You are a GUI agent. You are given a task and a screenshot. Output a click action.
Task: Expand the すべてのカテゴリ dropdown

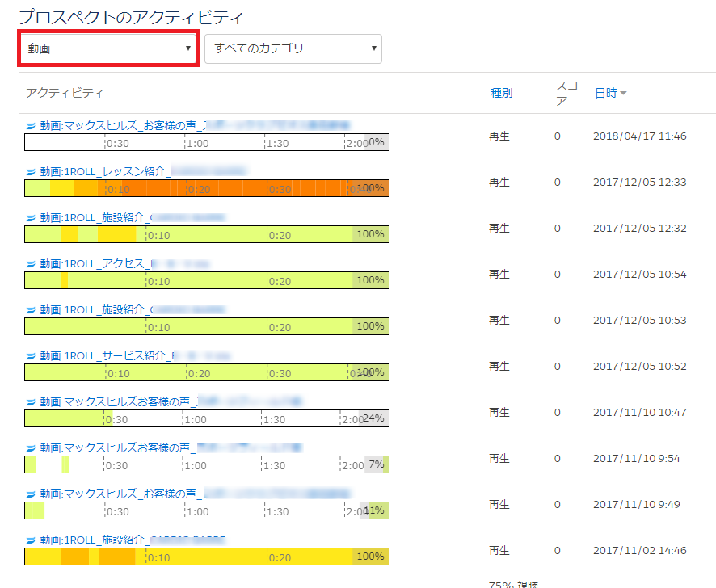(x=293, y=48)
